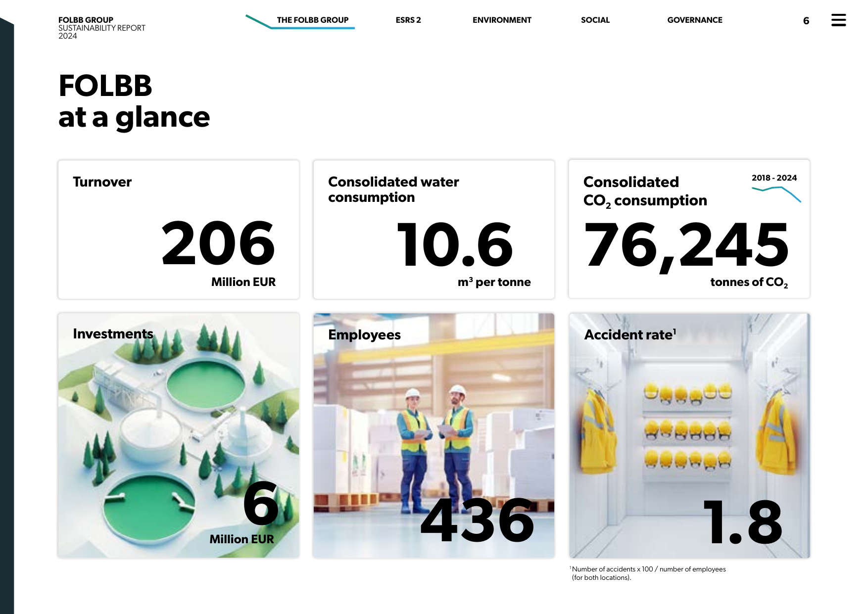Viewport: 868px width, 614px height.
Task: Go to the ESRS 2 section
Action: (x=408, y=20)
